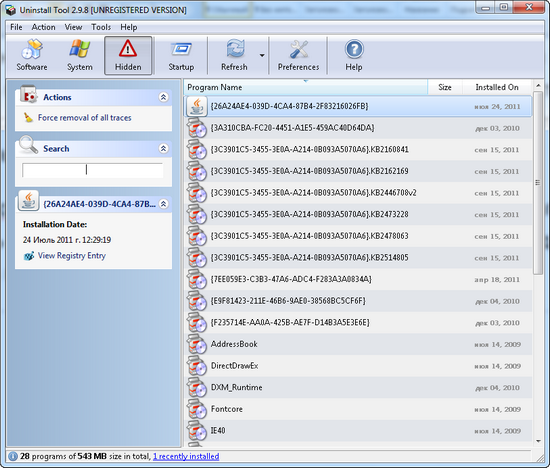Click icon of {3A310CBA-FC20-4451 entry
Viewport: 550px width, 468px height.
click(197, 128)
